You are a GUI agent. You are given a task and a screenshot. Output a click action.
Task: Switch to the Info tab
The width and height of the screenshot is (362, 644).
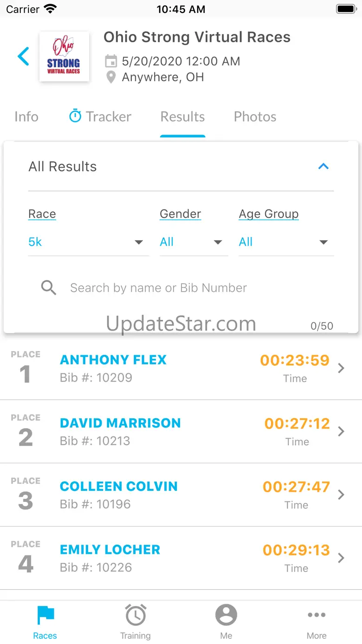click(26, 117)
